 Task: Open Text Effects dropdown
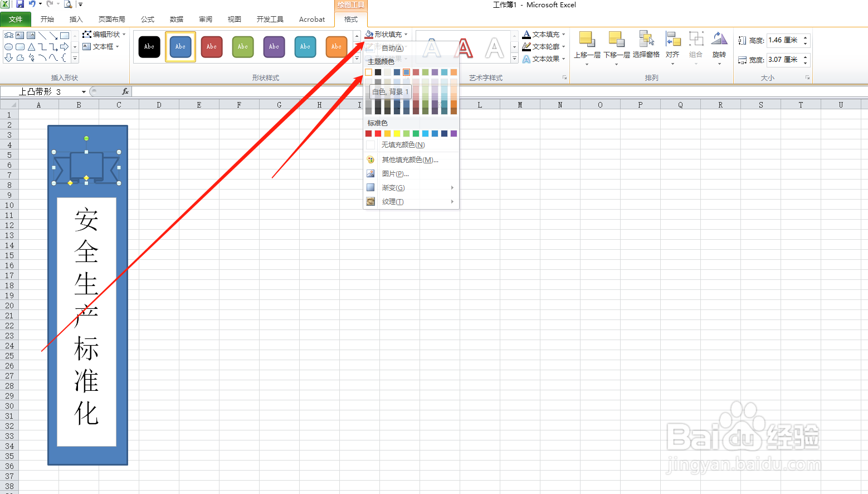tap(544, 59)
